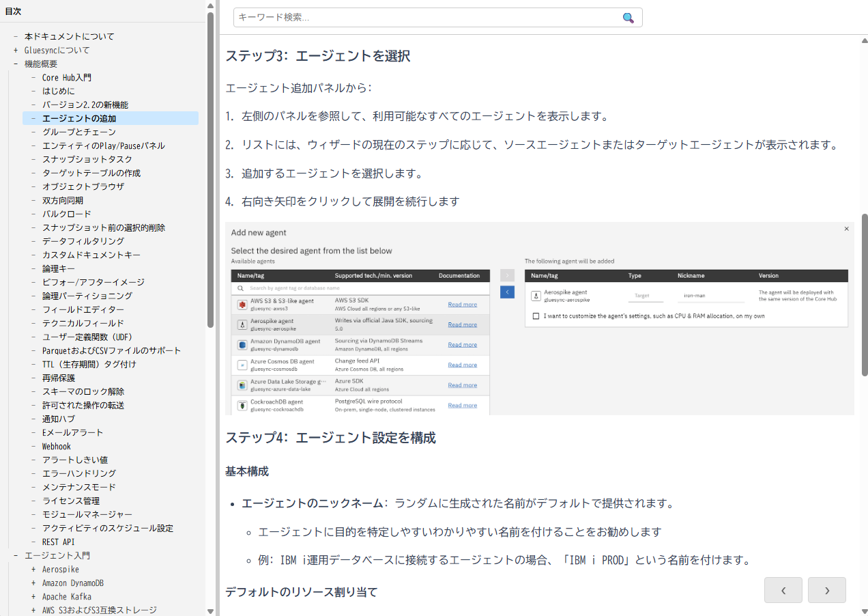The image size is (868, 616).
Task: Expand the Gluesyncについて section
Action: [16, 51]
